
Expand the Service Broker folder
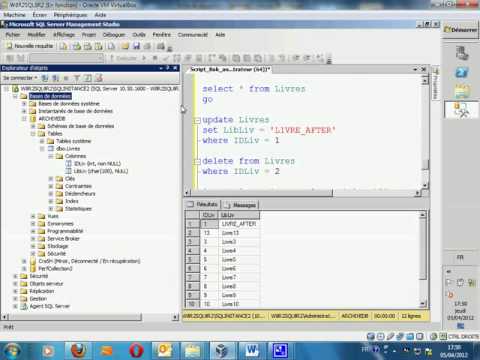pos(33,239)
